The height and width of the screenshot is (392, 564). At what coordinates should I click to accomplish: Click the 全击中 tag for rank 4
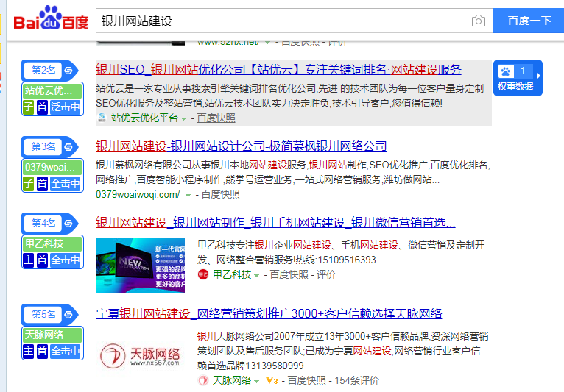(x=65, y=260)
